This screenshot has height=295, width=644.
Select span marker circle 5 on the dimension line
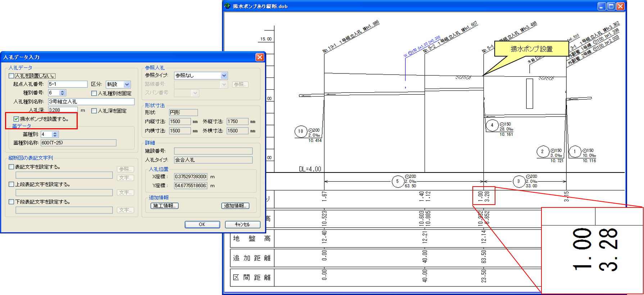(397, 182)
